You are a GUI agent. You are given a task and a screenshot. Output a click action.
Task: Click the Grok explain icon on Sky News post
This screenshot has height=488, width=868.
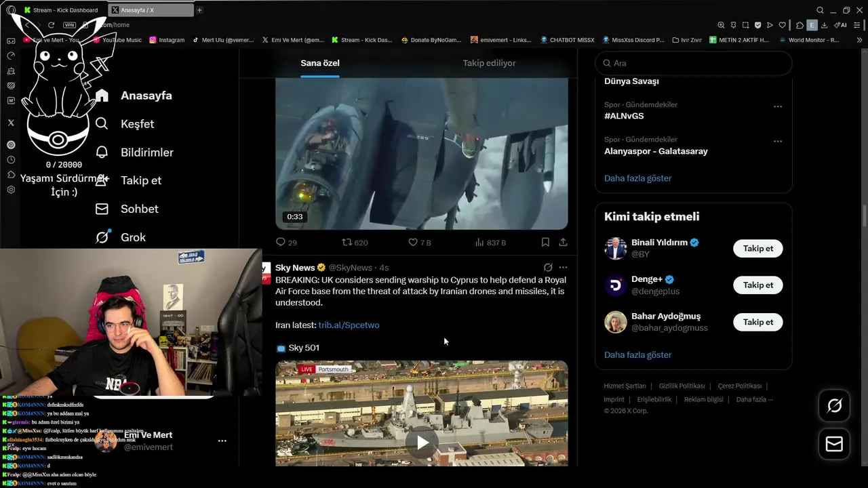548,268
